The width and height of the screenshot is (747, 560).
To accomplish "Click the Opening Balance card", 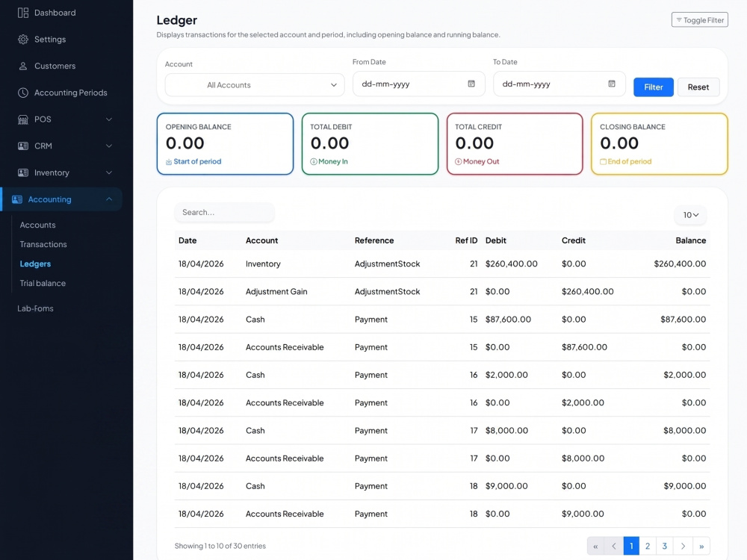I will tap(225, 144).
